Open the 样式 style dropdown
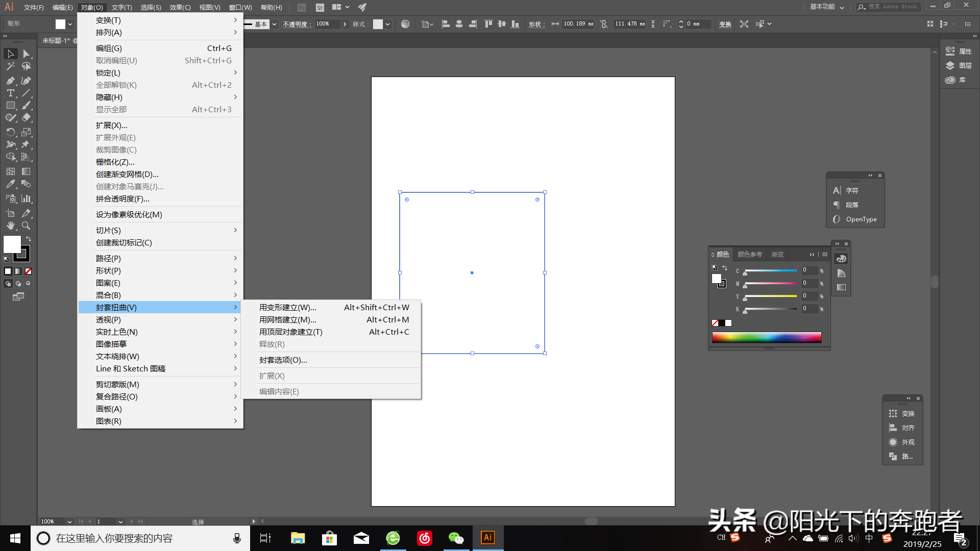 (x=387, y=24)
